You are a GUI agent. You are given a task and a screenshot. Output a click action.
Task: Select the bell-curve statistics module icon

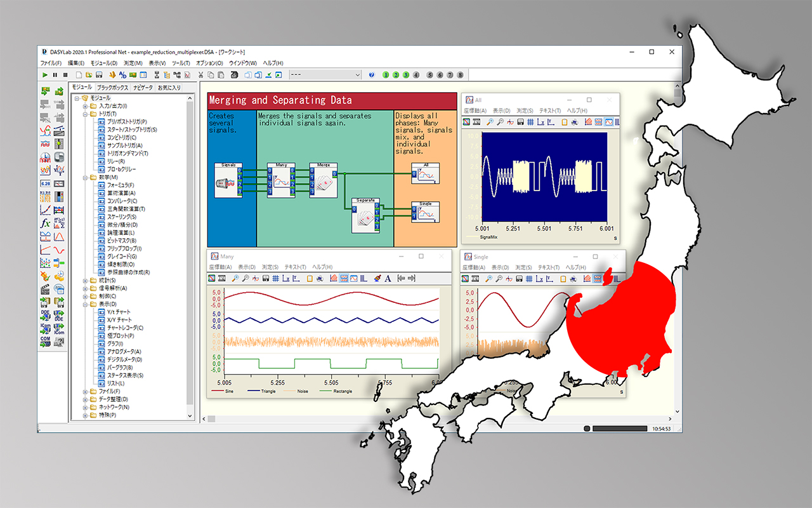[x=59, y=236]
